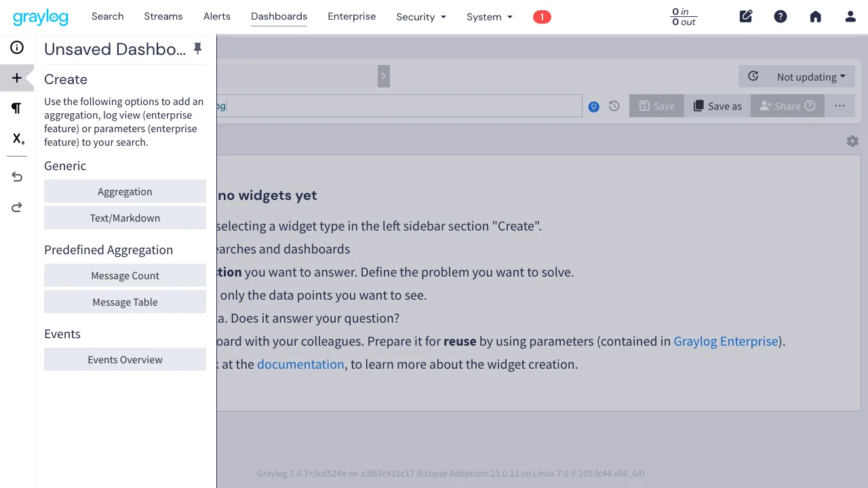Viewport: 868px width, 488px height.
Task: Click the Save dashboard button
Action: [x=656, y=106]
